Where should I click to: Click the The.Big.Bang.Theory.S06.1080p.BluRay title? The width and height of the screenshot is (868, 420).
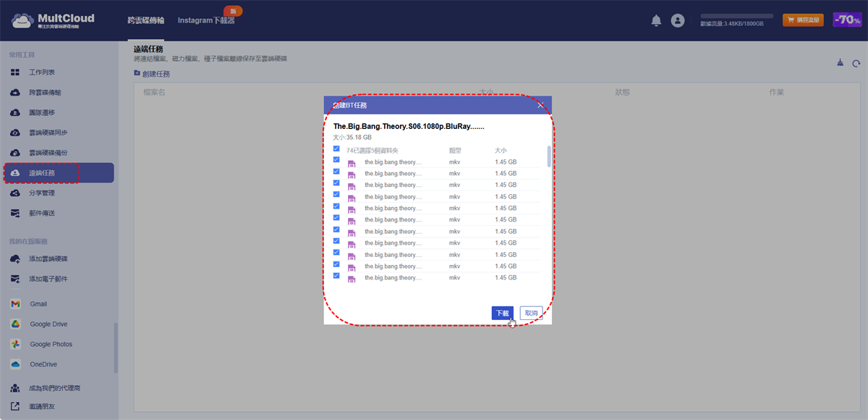click(409, 126)
